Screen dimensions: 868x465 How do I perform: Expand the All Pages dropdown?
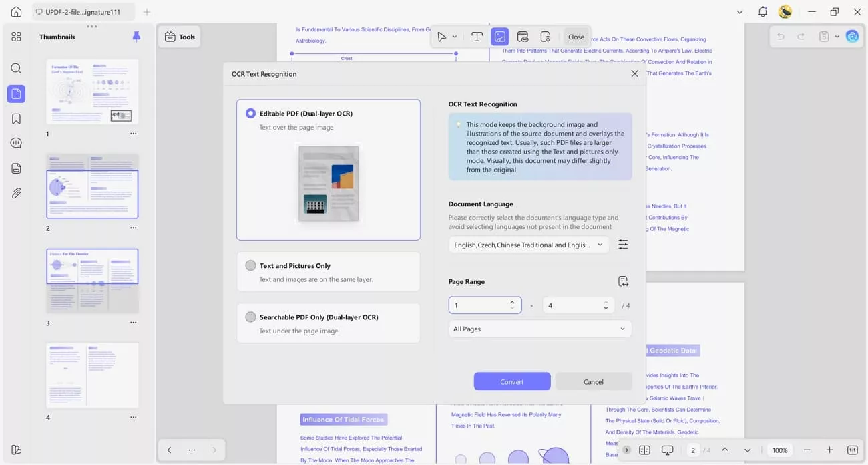click(x=539, y=329)
